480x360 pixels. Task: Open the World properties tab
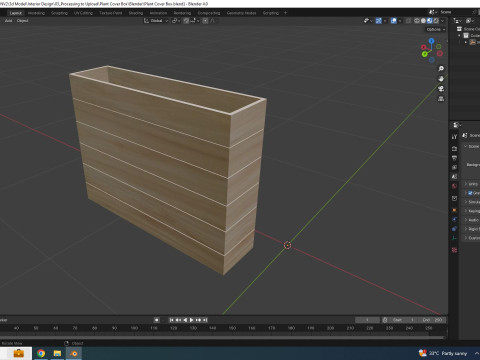pos(454,186)
